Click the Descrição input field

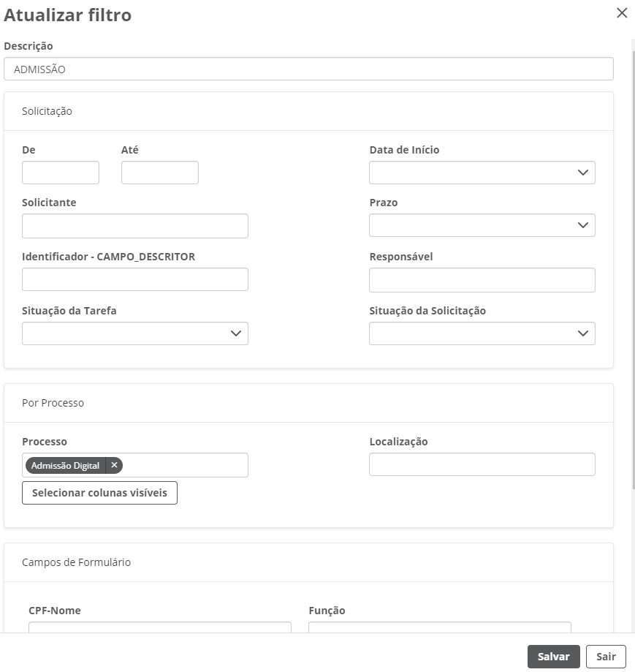pos(308,69)
